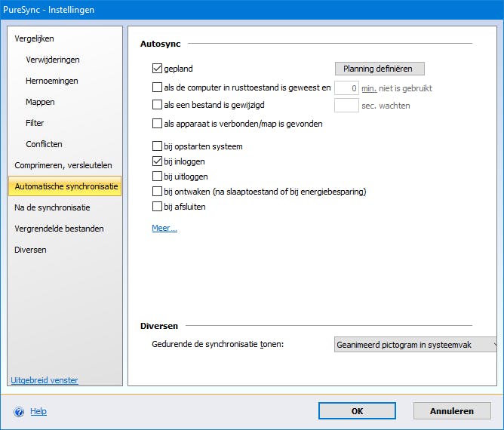Open the Vergelijken settings page
This screenshot has height=430, width=504.
click(34, 38)
